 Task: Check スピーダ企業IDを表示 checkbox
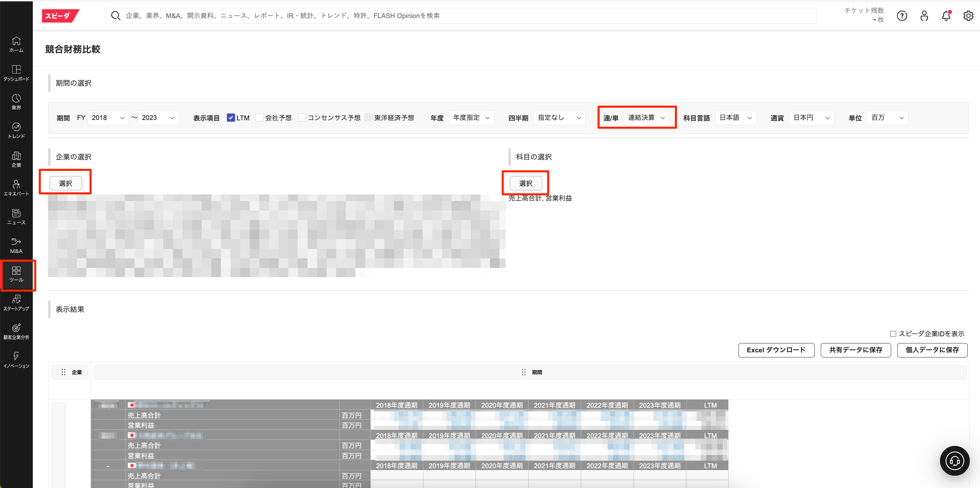tap(893, 334)
